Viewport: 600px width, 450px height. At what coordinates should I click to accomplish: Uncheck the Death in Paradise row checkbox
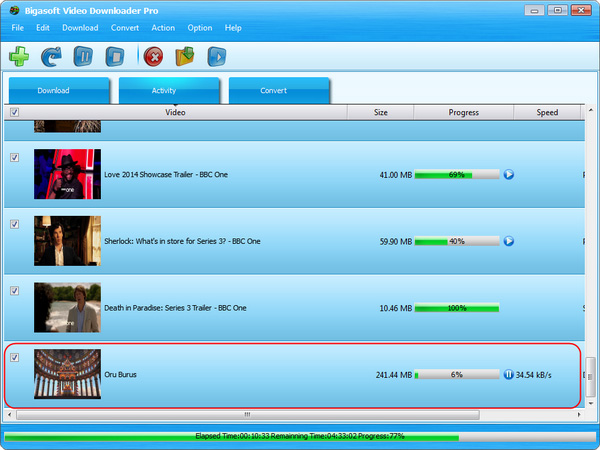tap(14, 290)
